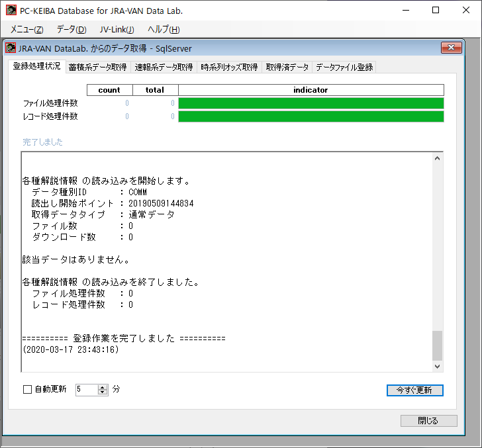Image resolution: width=482 pixels, height=448 pixels.
Task: Click the auto-update minutes input field
Action: tap(87, 390)
